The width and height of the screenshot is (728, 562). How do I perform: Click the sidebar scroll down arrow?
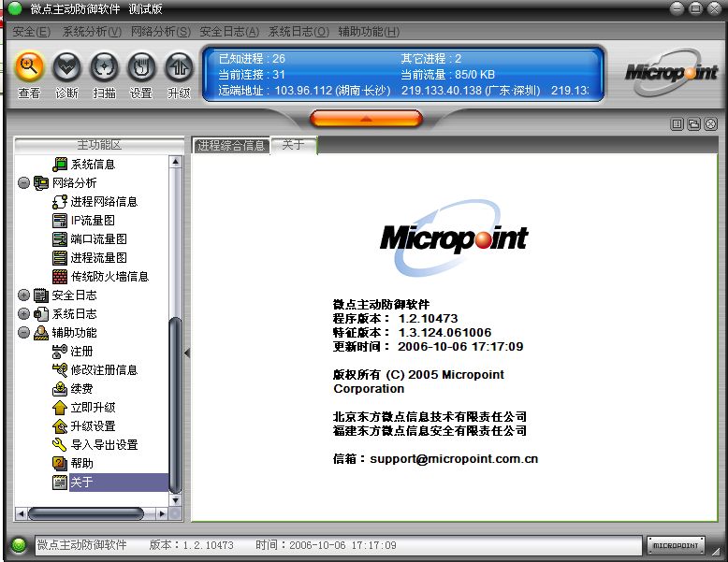176,500
